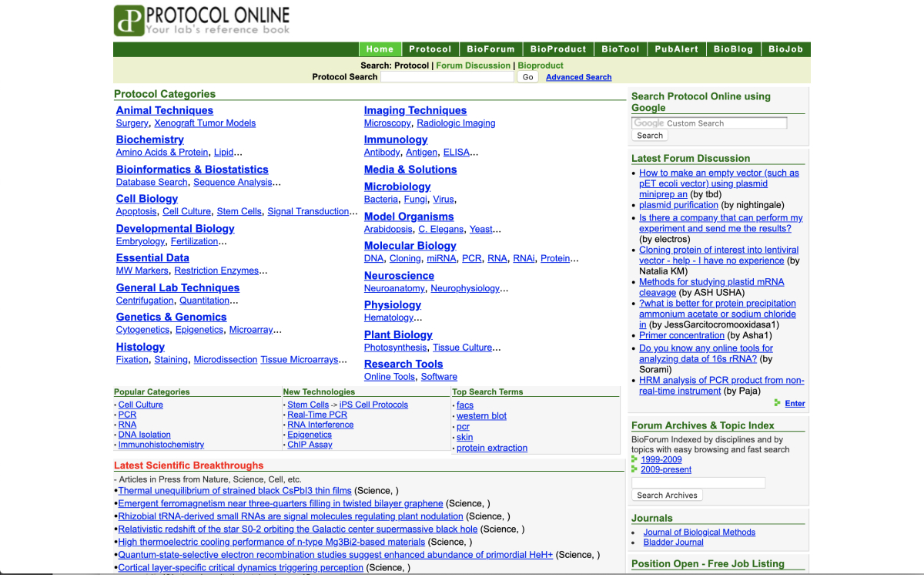
Task: Focus the forum archives search field
Action: pos(698,482)
